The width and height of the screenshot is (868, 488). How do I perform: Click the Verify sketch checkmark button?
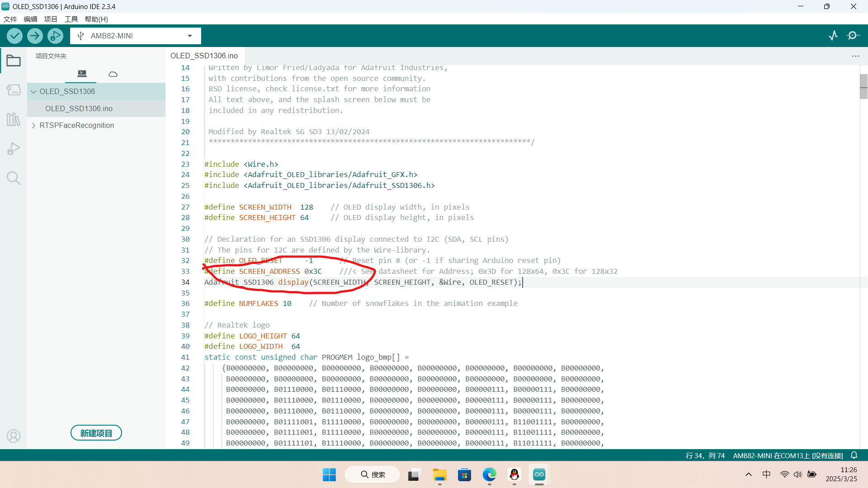pos(14,36)
